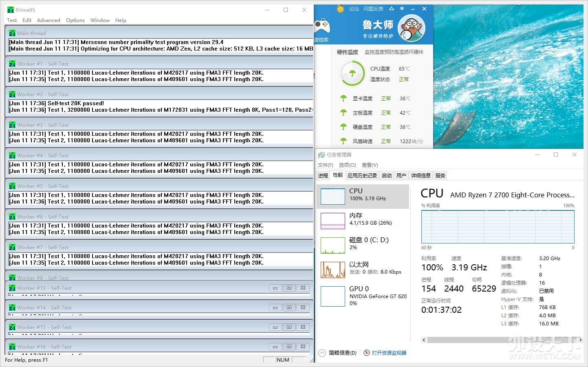
Task: Click the 3.20 GHz base speed value
Action: pyautogui.click(x=550, y=258)
